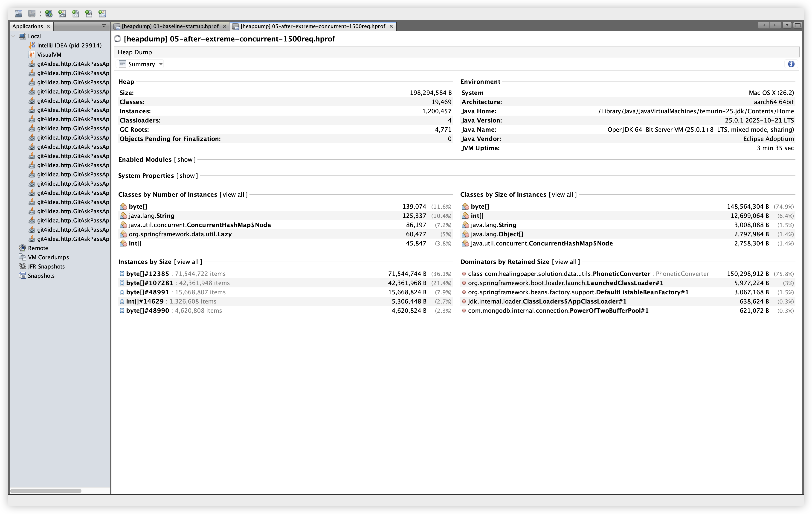812x514 pixels.
Task: Close the 05-after-extreme-concurrent-1500req.hprof tab
Action: [391, 26]
